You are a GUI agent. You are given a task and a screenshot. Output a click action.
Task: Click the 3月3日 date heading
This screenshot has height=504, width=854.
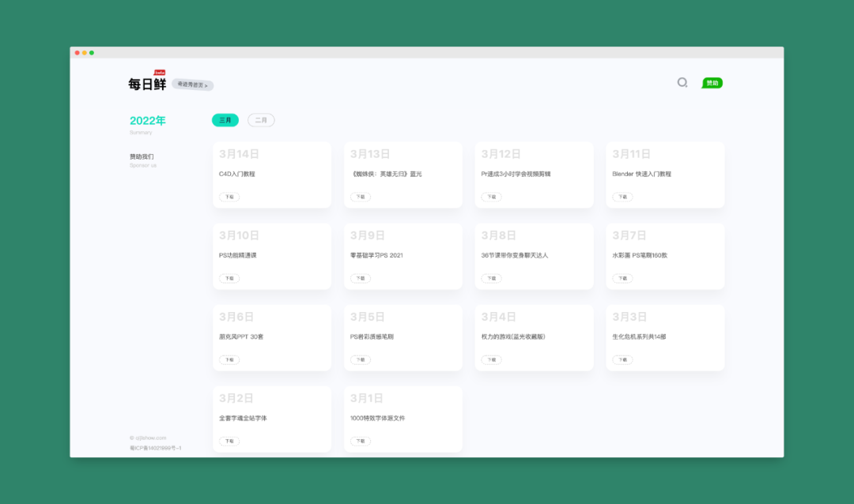pyautogui.click(x=629, y=317)
